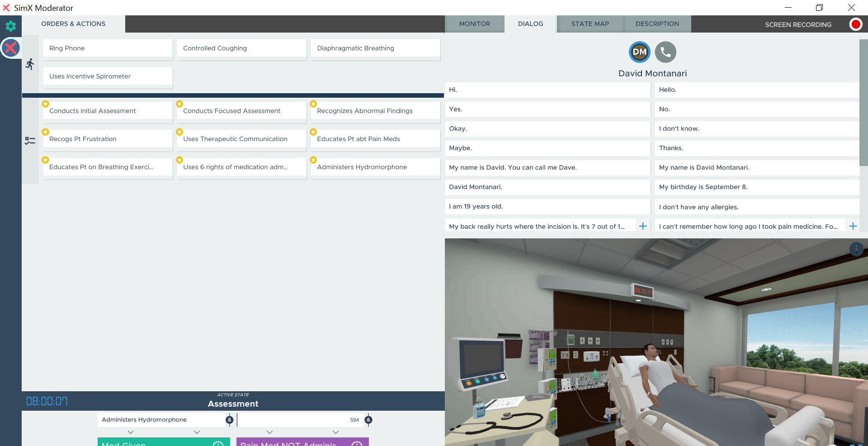Click the ampersand icon next to Administers Hydromorphone
The height and width of the screenshot is (446, 868).
click(230, 420)
